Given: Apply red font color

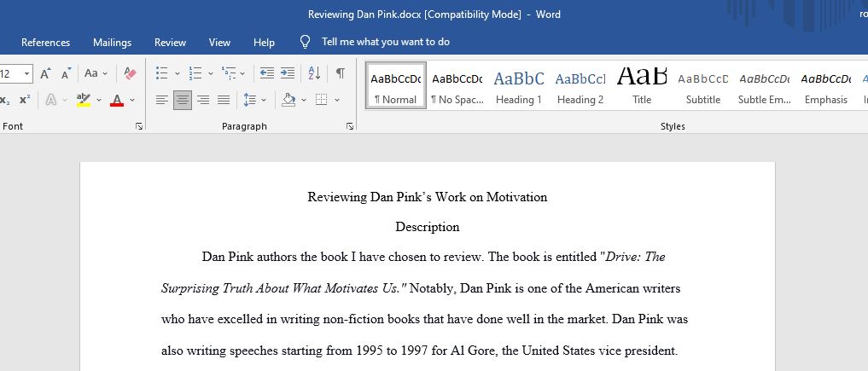Looking at the screenshot, I should pos(117,100).
